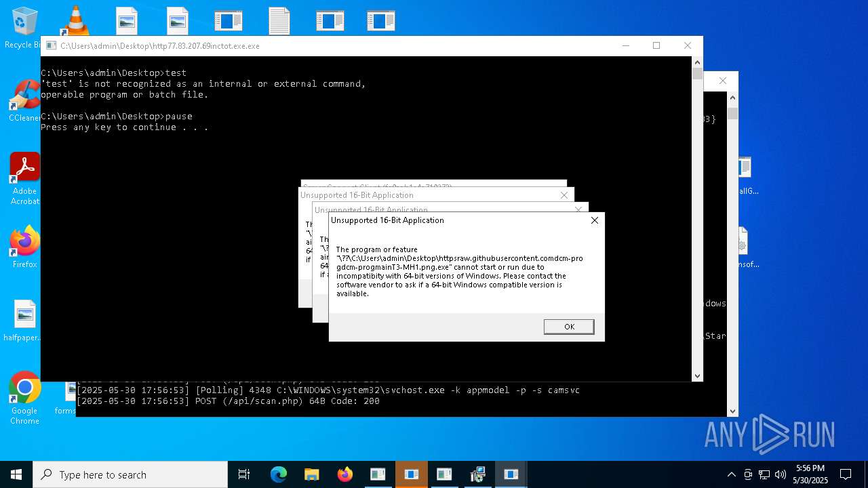868x488 pixels.
Task: Show hidden system tray icons
Action: (731, 474)
